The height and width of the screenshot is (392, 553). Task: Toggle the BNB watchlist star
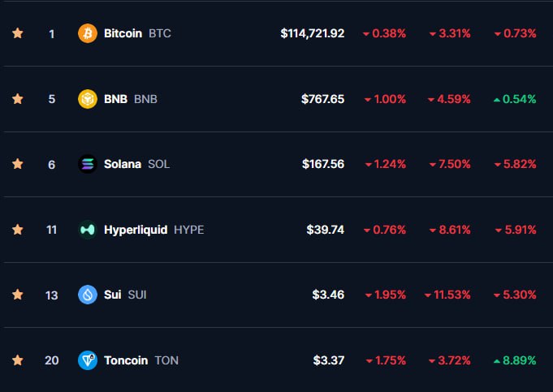18,99
